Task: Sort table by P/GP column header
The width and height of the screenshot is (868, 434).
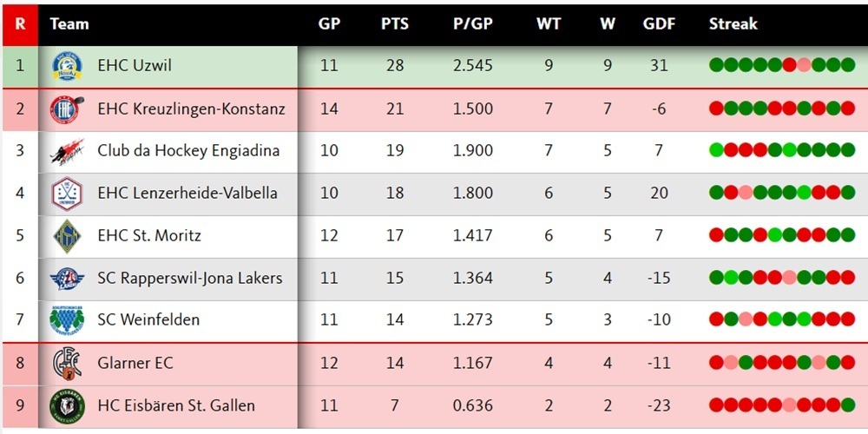Action: (x=472, y=24)
